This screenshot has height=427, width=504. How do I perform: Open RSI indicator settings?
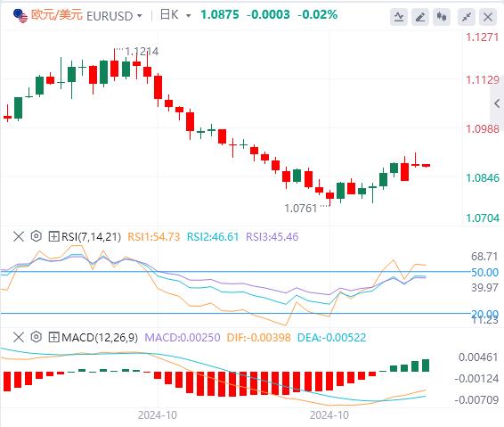37,236
